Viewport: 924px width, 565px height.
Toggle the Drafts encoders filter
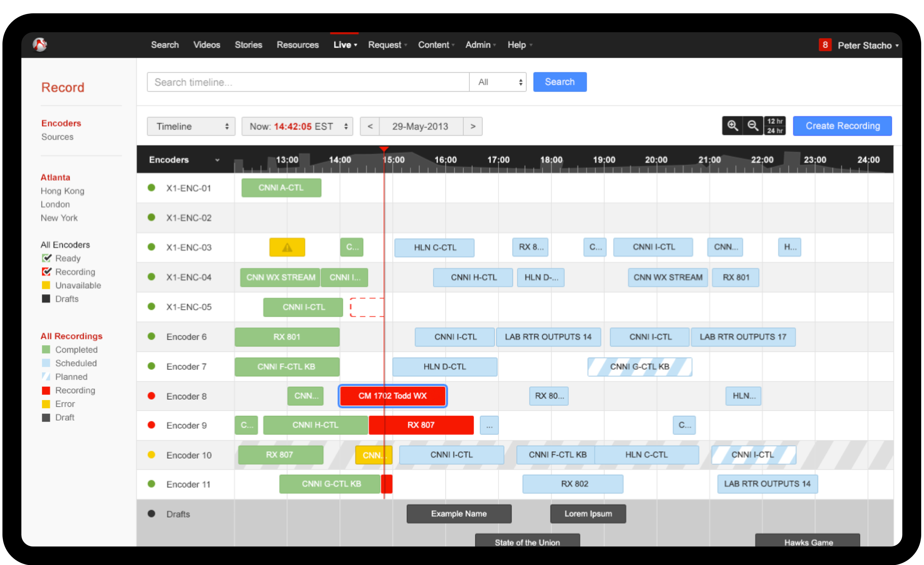coord(46,299)
